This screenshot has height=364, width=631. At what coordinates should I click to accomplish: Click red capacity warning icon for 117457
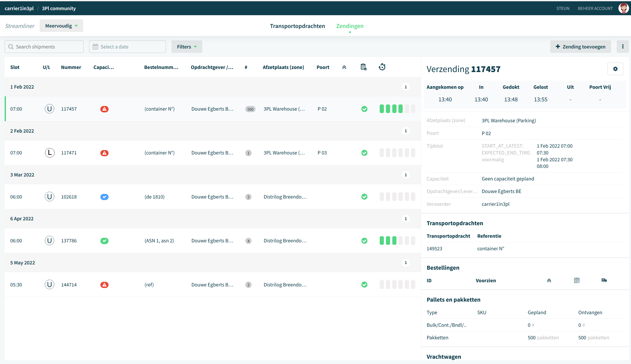pos(104,109)
